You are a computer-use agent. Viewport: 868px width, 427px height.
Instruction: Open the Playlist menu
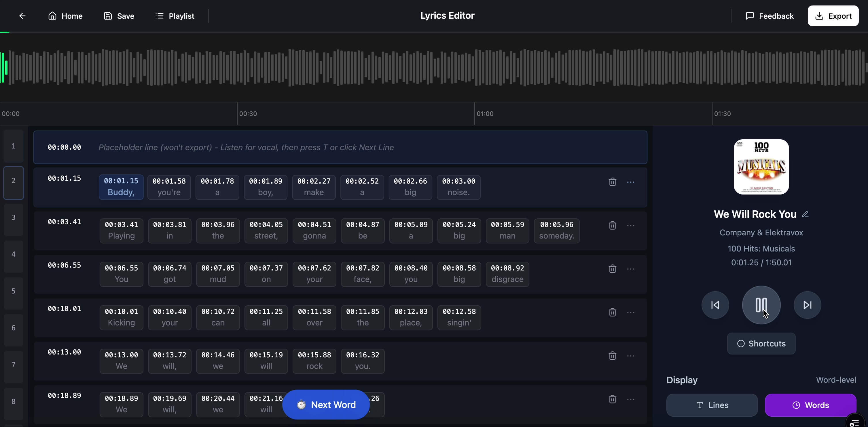(x=175, y=16)
